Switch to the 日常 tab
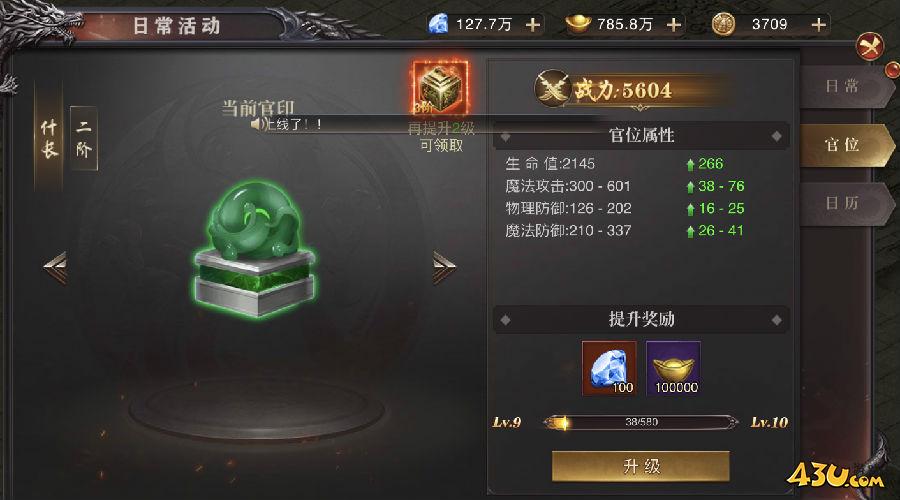900x500 pixels. [843, 87]
